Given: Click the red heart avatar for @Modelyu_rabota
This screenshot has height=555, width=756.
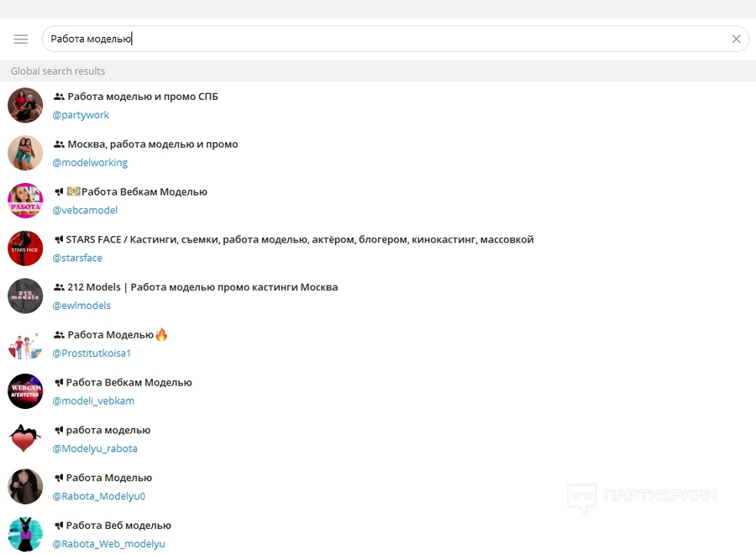Looking at the screenshot, I should [25, 439].
